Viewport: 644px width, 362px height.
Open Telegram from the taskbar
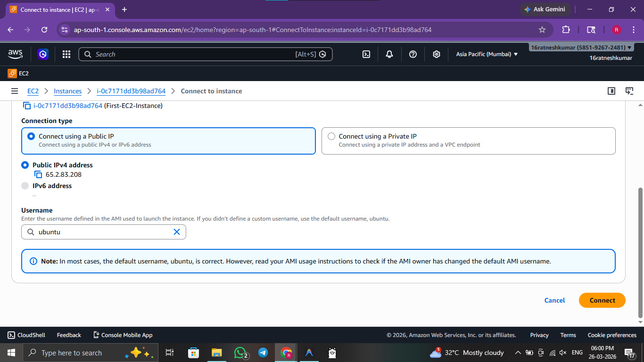tap(263, 353)
